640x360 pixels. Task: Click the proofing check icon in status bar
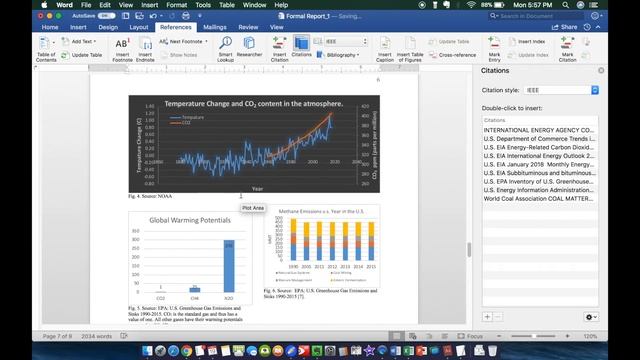124,336
